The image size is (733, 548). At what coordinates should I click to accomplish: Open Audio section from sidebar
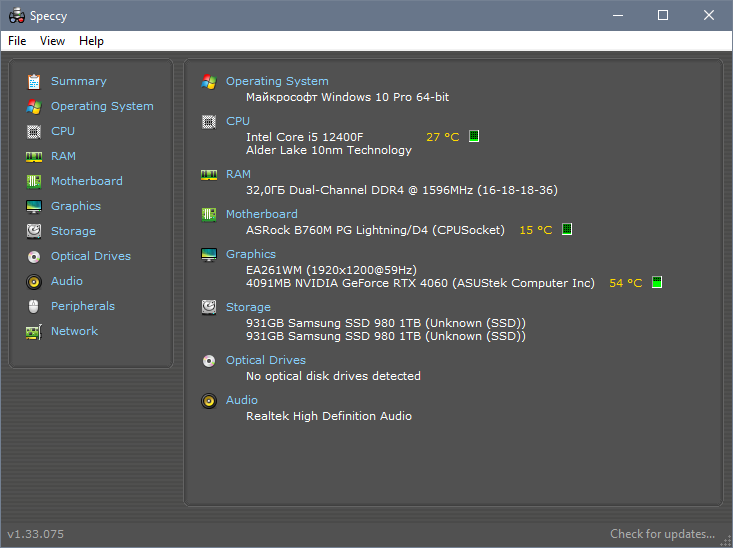tap(66, 281)
